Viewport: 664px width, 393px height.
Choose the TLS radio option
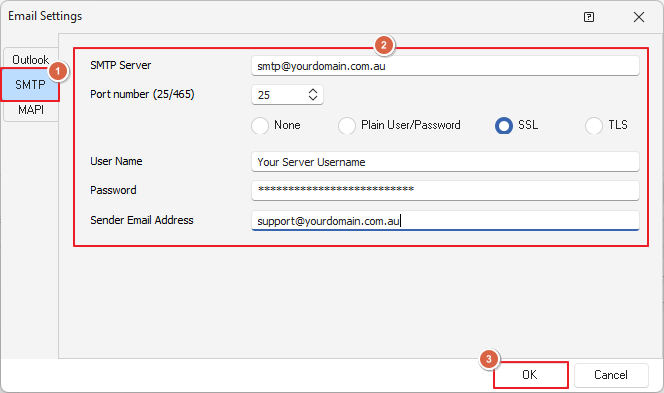click(593, 125)
